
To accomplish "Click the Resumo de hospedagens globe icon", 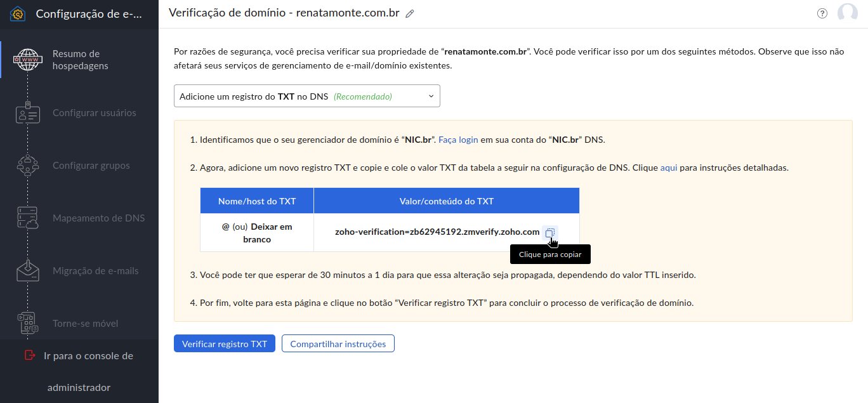I will 28,60.
